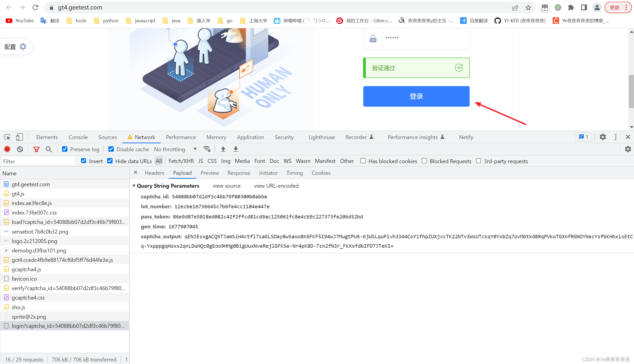The height and width of the screenshot is (364, 634).
Task: Toggle the Disable cache checkbox
Action: pyautogui.click(x=111, y=149)
